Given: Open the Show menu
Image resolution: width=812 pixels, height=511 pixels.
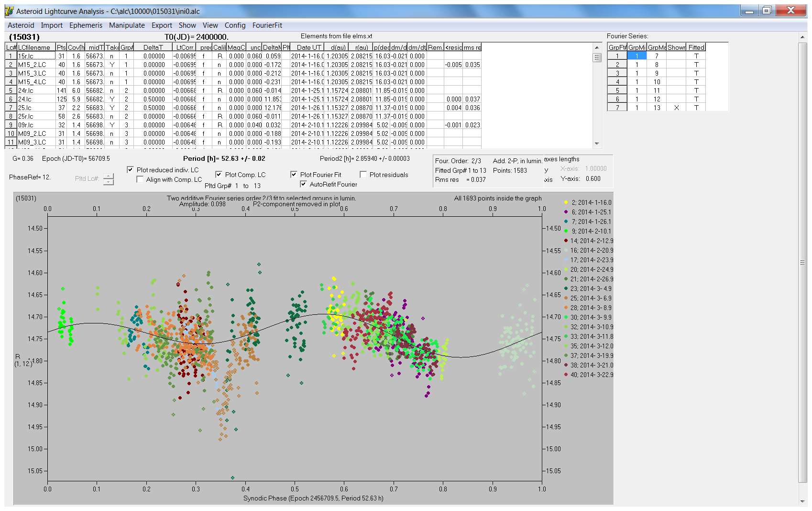Looking at the screenshot, I should (187, 25).
